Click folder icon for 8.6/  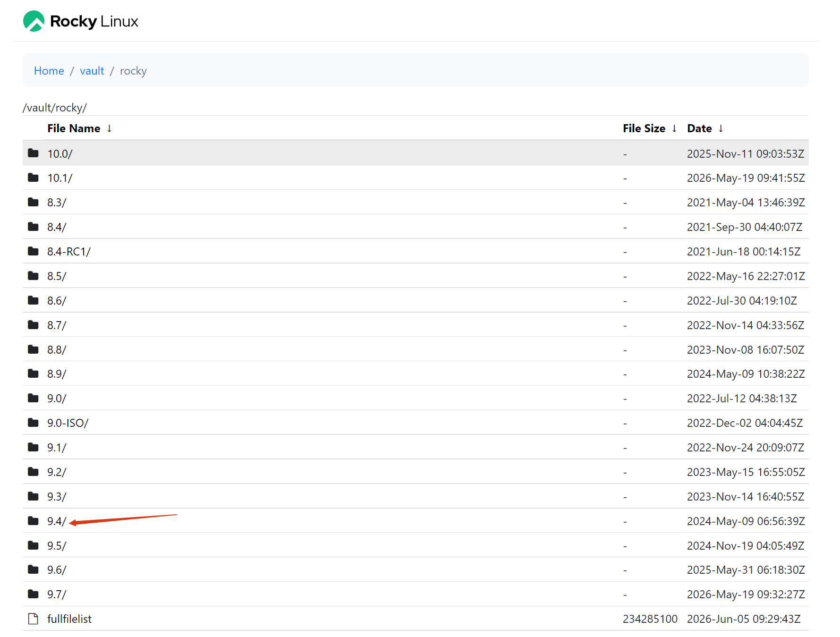point(33,300)
